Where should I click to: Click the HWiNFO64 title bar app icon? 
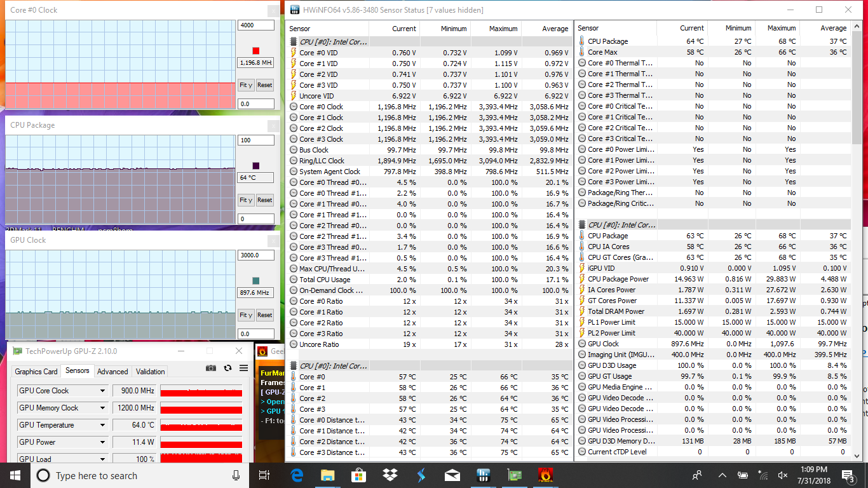click(295, 10)
